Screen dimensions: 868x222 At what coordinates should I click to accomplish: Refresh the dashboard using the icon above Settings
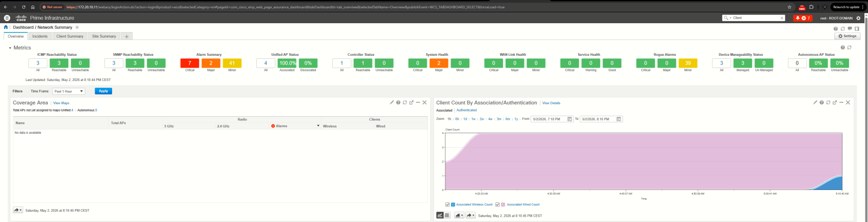(x=843, y=29)
